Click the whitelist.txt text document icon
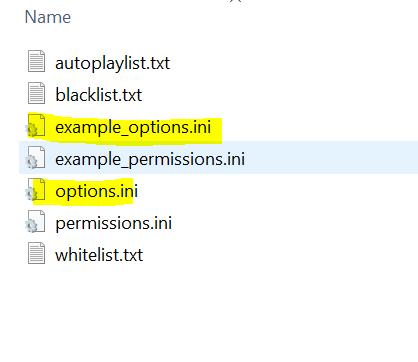The image size is (418, 362). point(36,253)
